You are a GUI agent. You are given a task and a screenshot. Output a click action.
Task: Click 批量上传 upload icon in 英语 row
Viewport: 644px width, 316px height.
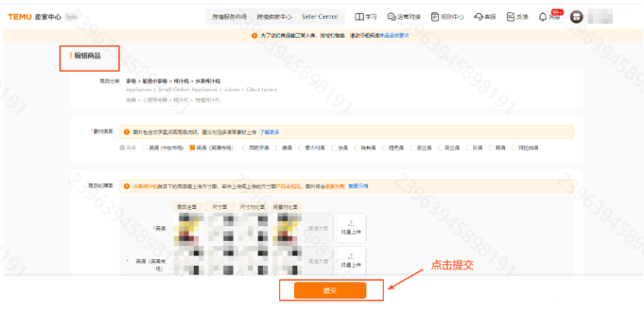click(x=351, y=228)
